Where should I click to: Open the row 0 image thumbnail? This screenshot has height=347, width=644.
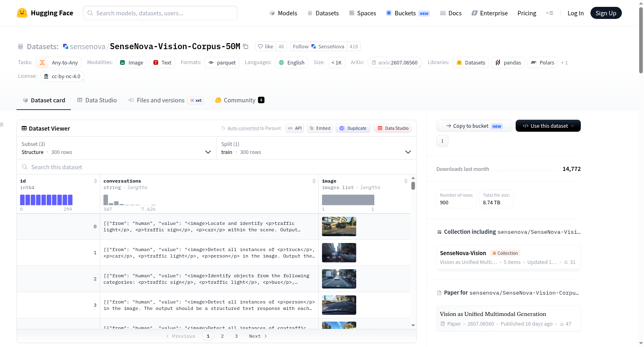(x=339, y=226)
